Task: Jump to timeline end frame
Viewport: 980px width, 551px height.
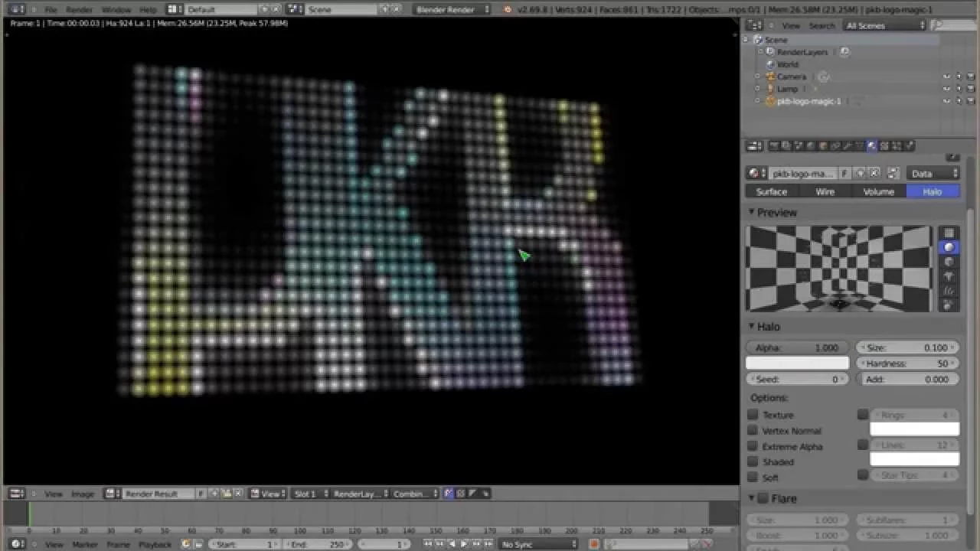Action: pos(487,544)
